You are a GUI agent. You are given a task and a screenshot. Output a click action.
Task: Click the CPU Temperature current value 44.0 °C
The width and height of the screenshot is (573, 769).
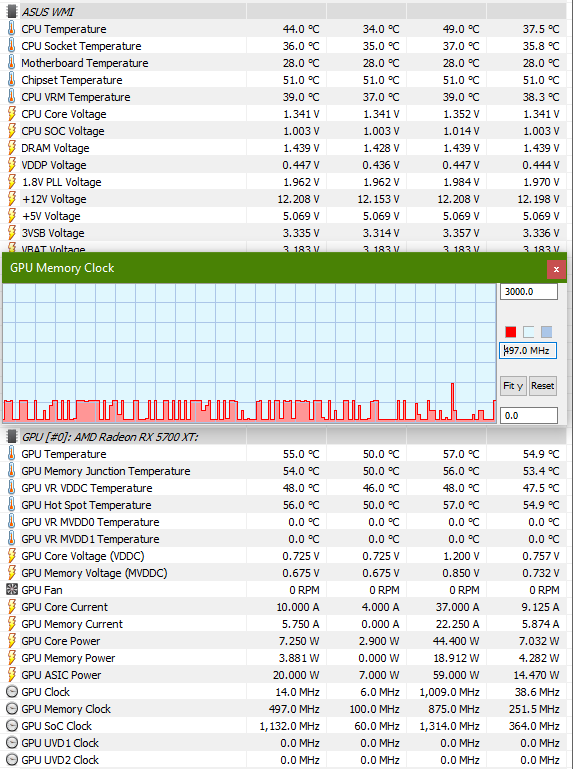301,29
